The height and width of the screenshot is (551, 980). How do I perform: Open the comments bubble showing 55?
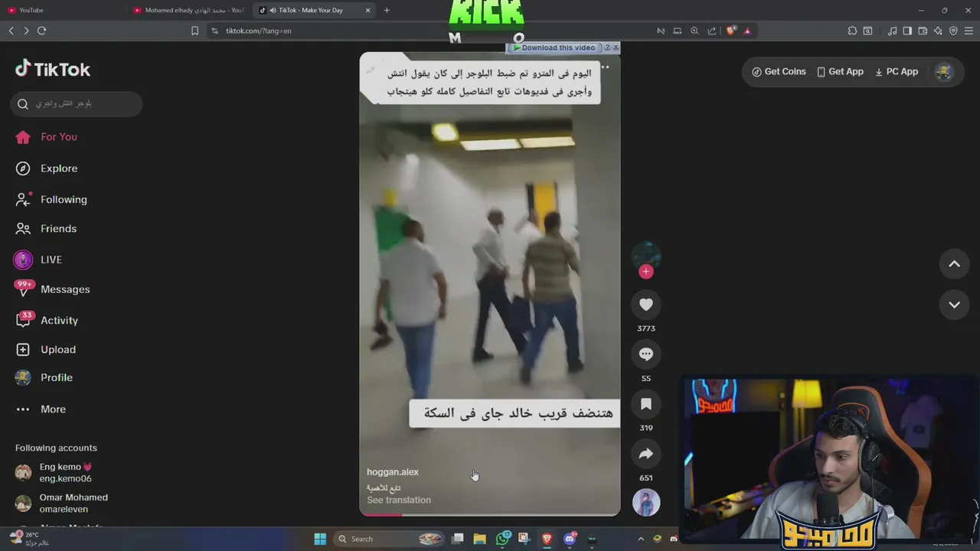(646, 354)
